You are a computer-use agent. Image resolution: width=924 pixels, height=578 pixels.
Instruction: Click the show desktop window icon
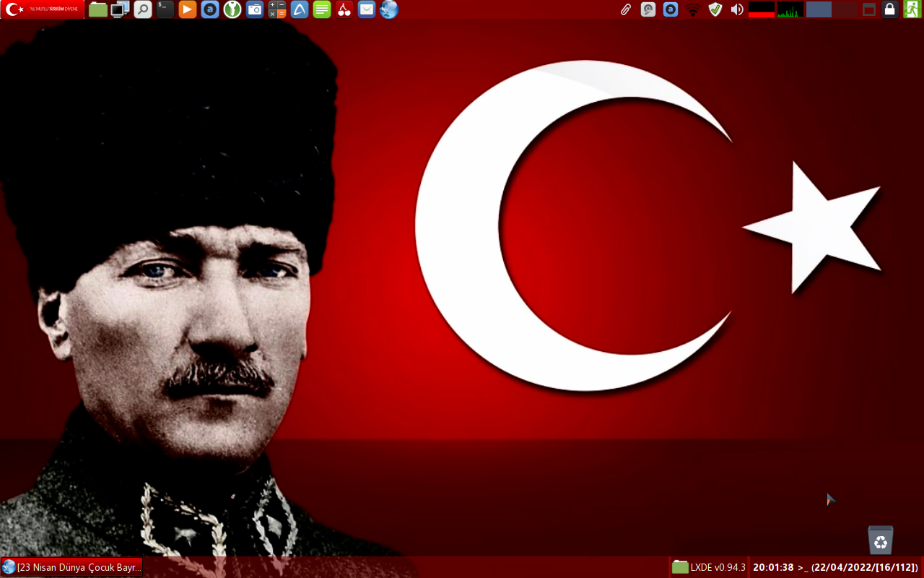pyautogui.click(x=869, y=9)
